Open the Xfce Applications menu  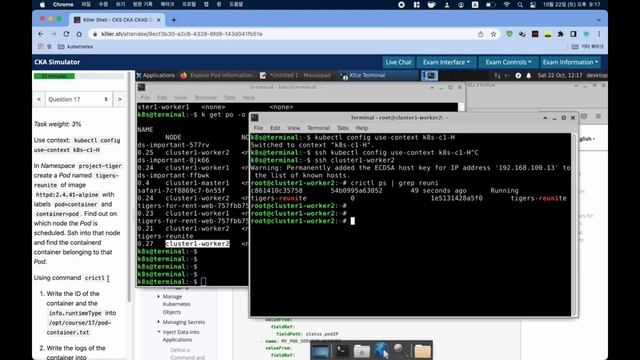coord(156,75)
